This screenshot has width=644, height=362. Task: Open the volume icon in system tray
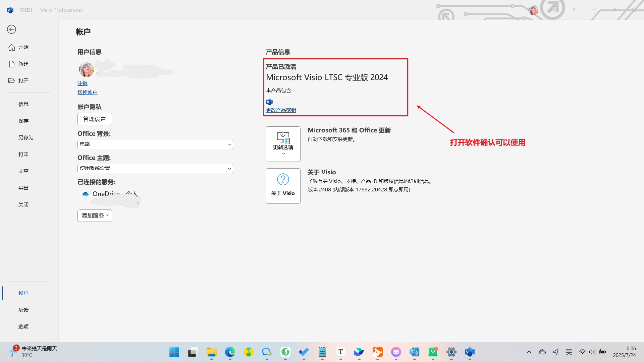coord(592,352)
